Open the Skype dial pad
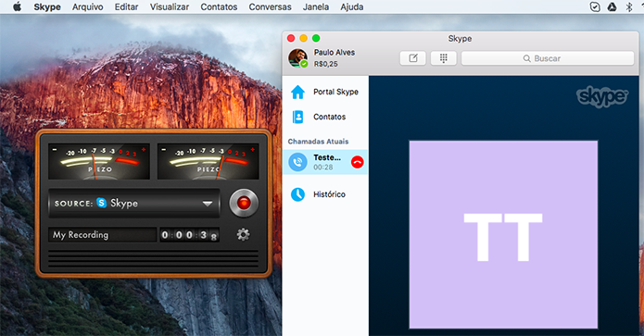The width and height of the screenshot is (644, 336). 443,58
